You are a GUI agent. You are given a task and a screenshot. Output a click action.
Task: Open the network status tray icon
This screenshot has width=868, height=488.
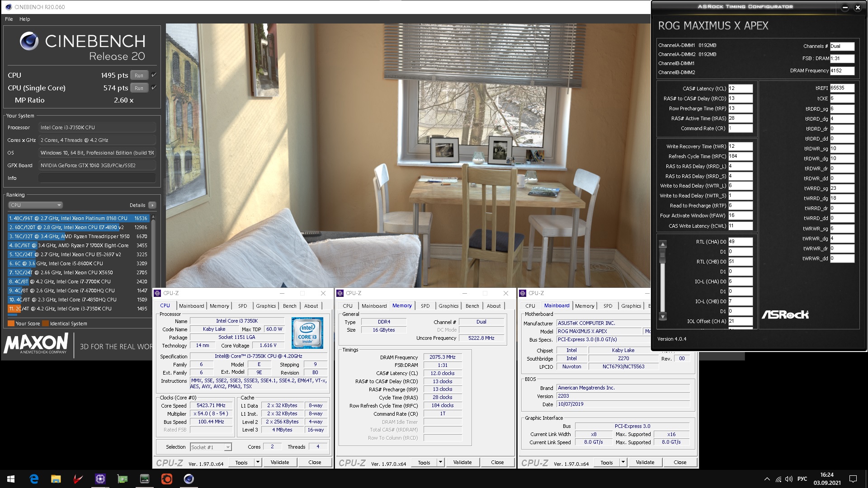(x=778, y=479)
